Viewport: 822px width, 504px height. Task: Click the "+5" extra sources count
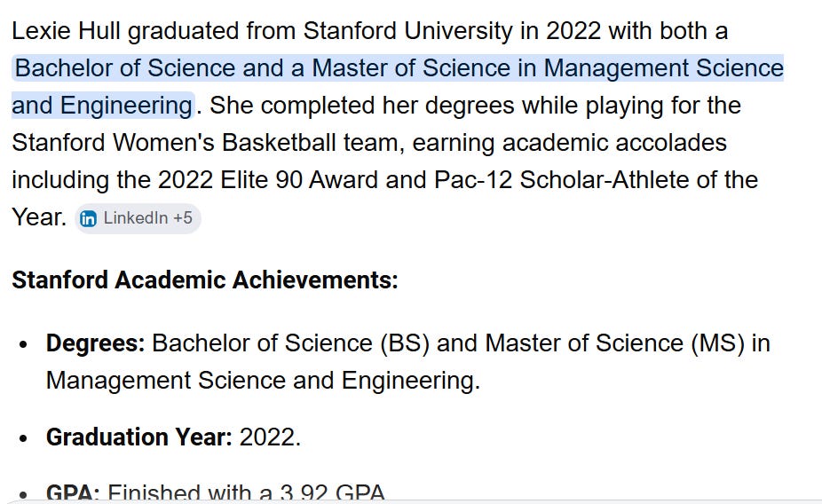coord(183,218)
